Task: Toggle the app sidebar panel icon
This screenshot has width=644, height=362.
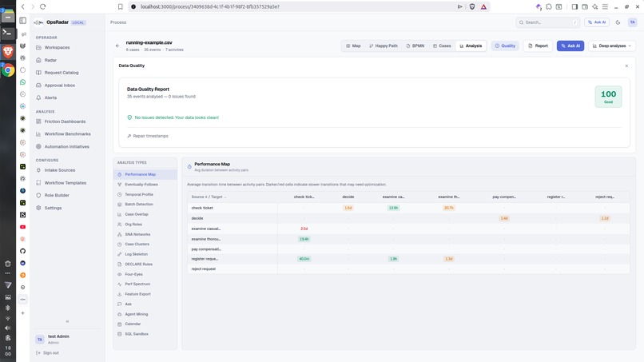Action: 23,21
